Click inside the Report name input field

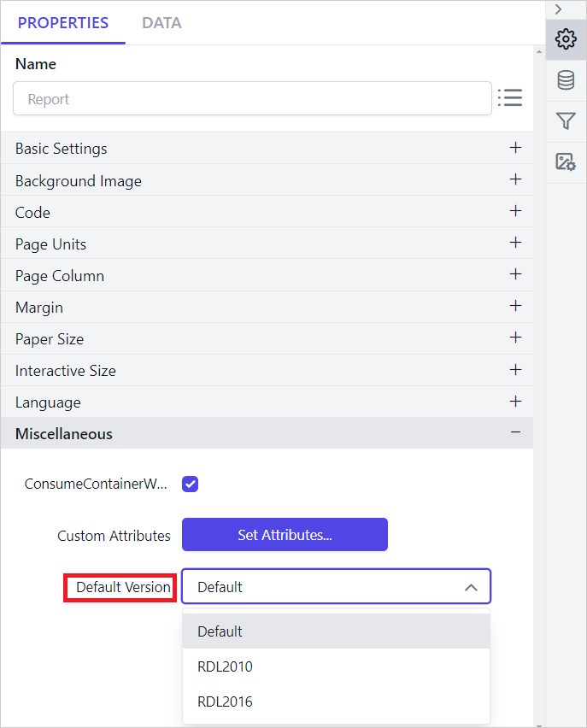tap(248, 98)
